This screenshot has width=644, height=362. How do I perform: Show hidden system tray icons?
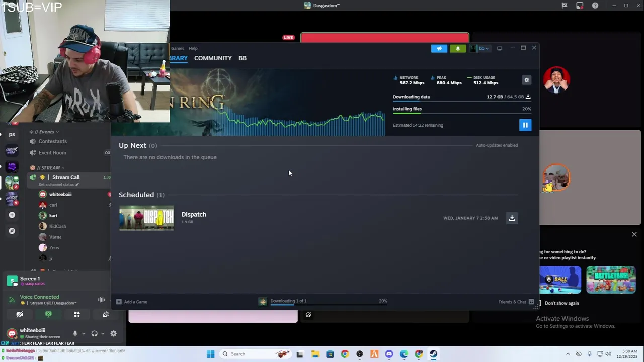coord(568,354)
